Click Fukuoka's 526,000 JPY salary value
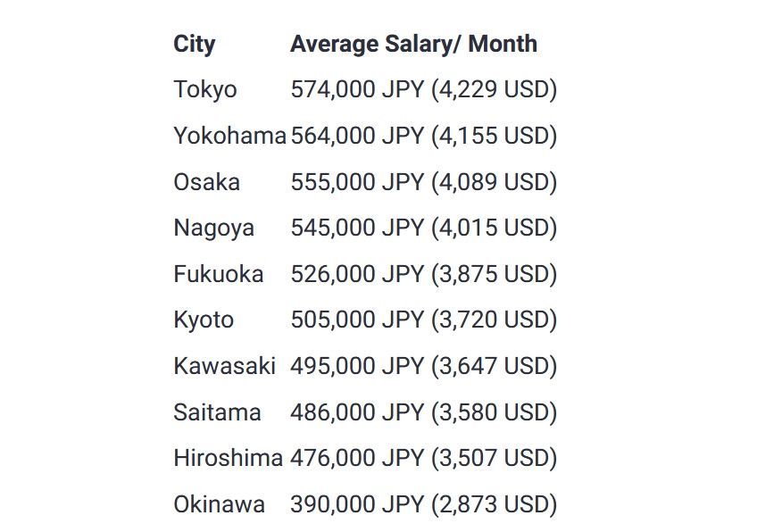The height and width of the screenshot is (532, 757). (x=424, y=274)
